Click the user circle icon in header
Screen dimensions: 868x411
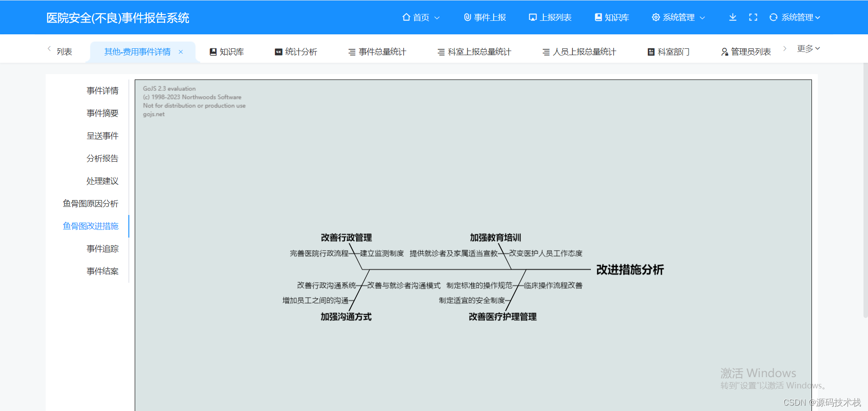pyautogui.click(x=774, y=17)
